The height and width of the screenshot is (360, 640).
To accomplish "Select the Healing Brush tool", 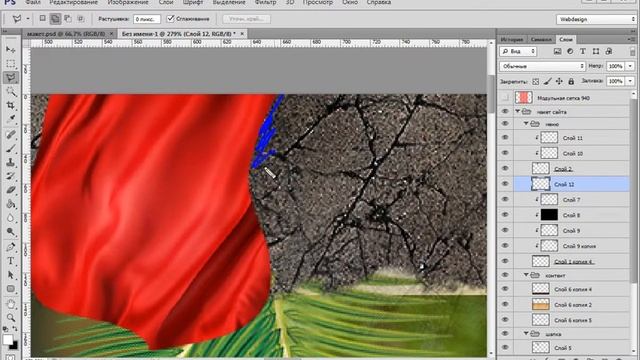I will (x=11, y=134).
